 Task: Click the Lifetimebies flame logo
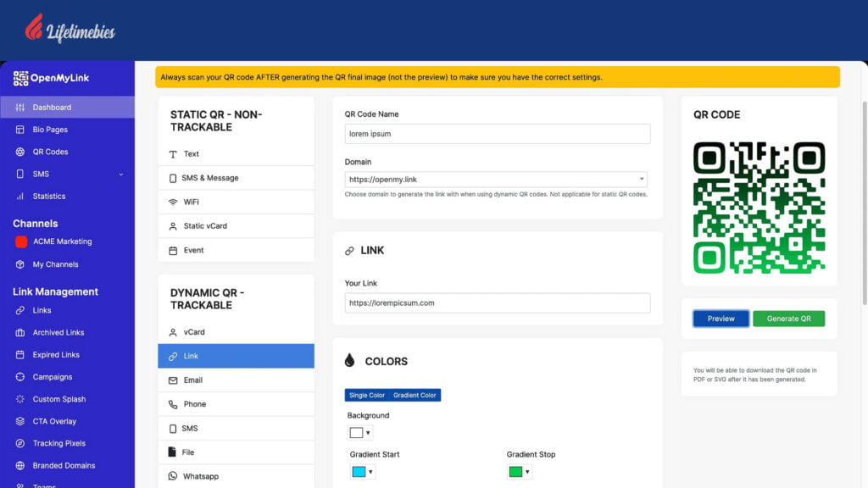point(34,26)
